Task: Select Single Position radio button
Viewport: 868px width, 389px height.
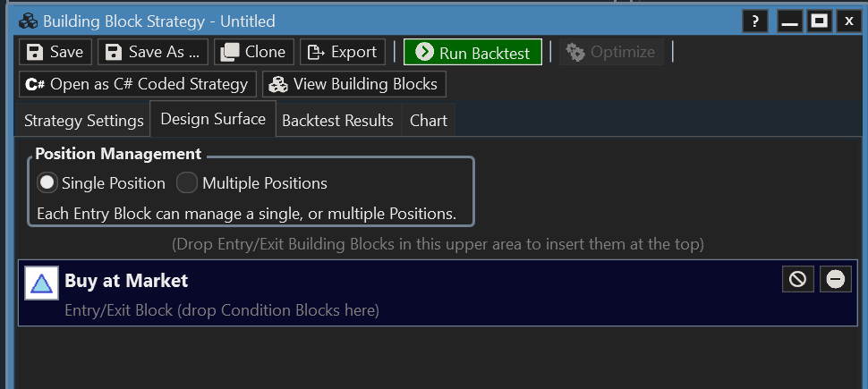Action: click(47, 183)
